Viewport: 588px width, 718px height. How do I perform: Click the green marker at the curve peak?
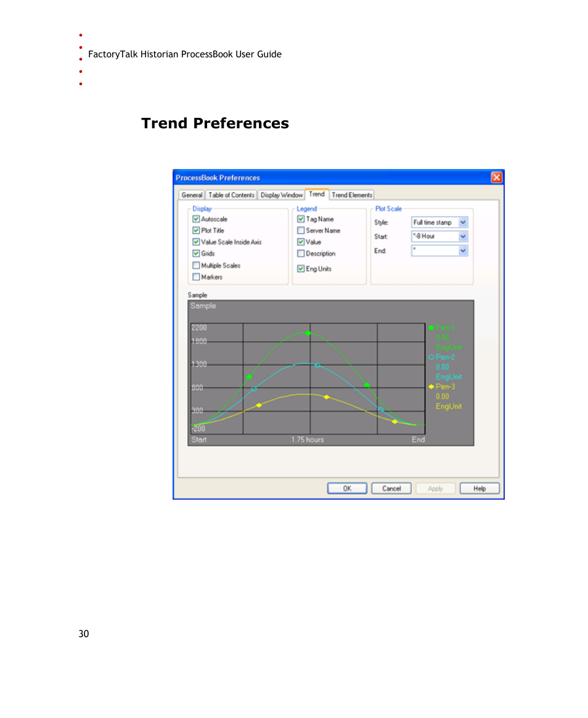click(308, 333)
